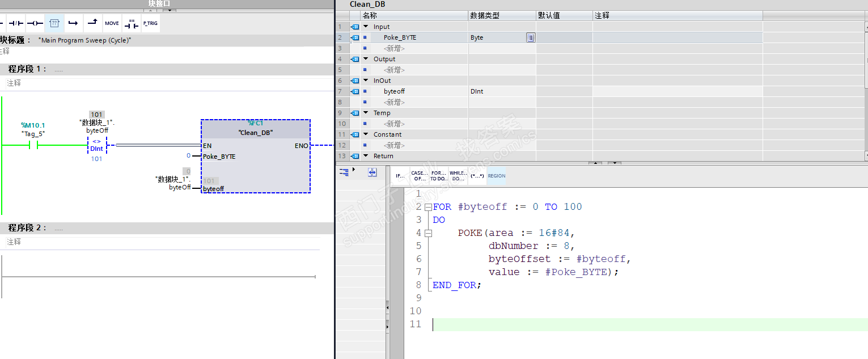Select the Tag_5 contact M10.1

tap(33, 146)
